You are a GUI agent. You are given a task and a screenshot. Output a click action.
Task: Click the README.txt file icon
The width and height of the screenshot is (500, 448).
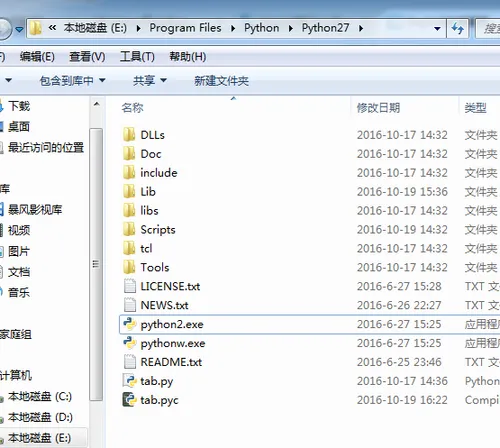click(x=129, y=362)
